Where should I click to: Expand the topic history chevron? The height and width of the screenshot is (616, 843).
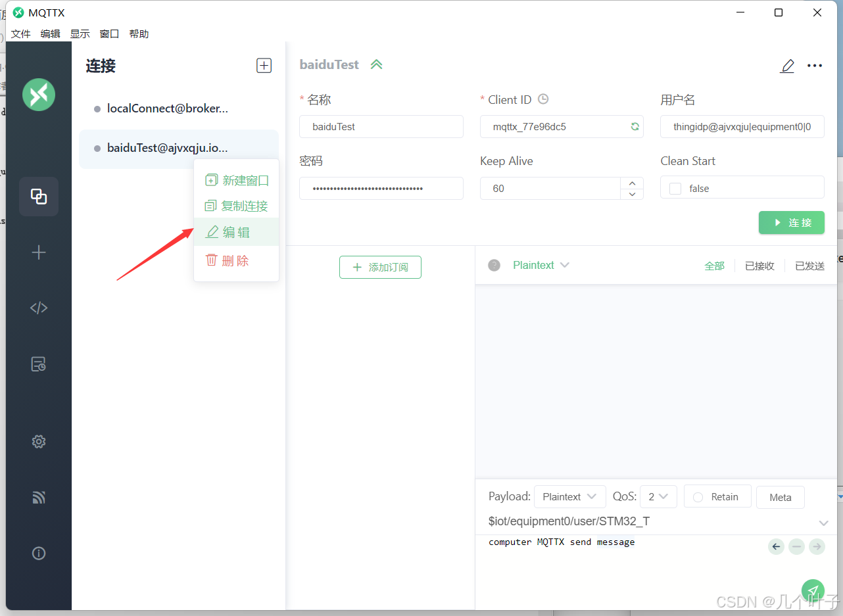point(823,523)
